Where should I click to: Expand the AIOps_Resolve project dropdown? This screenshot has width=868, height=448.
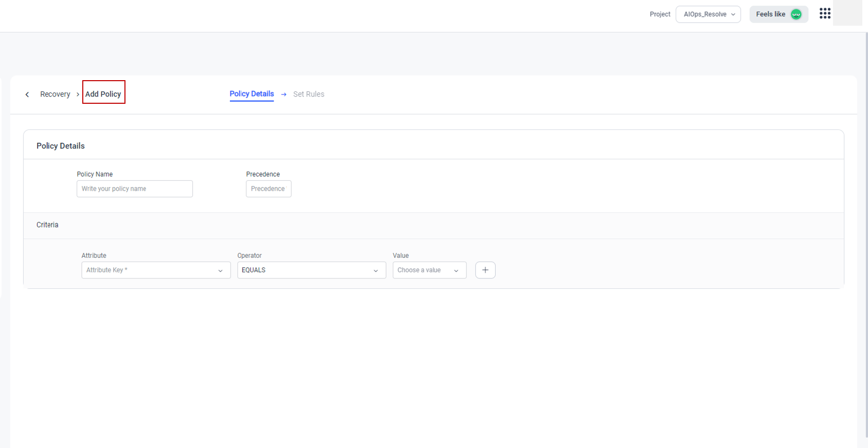coord(708,14)
